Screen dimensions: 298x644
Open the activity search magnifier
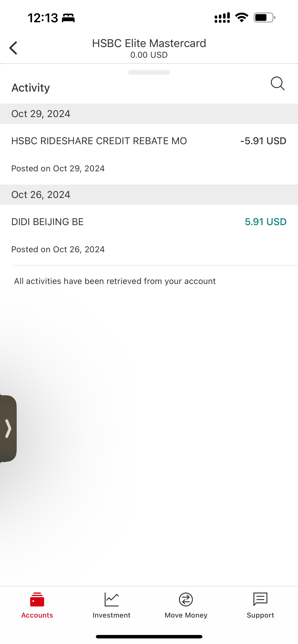[x=278, y=83]
